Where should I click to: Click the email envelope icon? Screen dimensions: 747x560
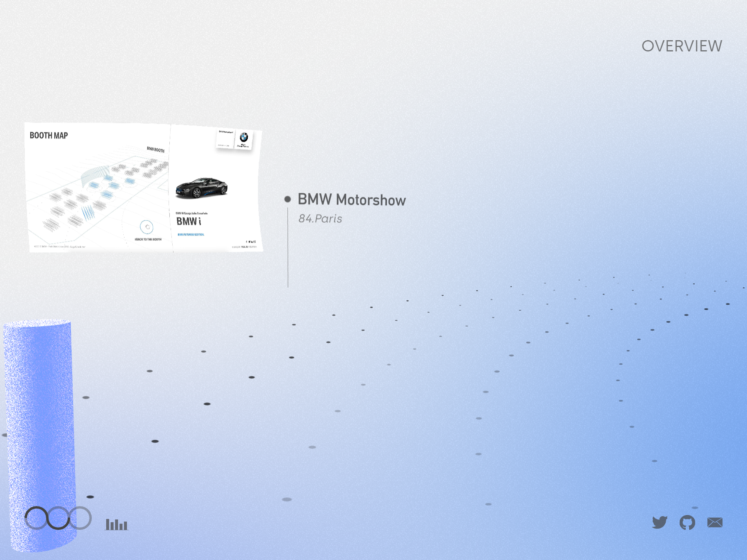coord(715,522)
